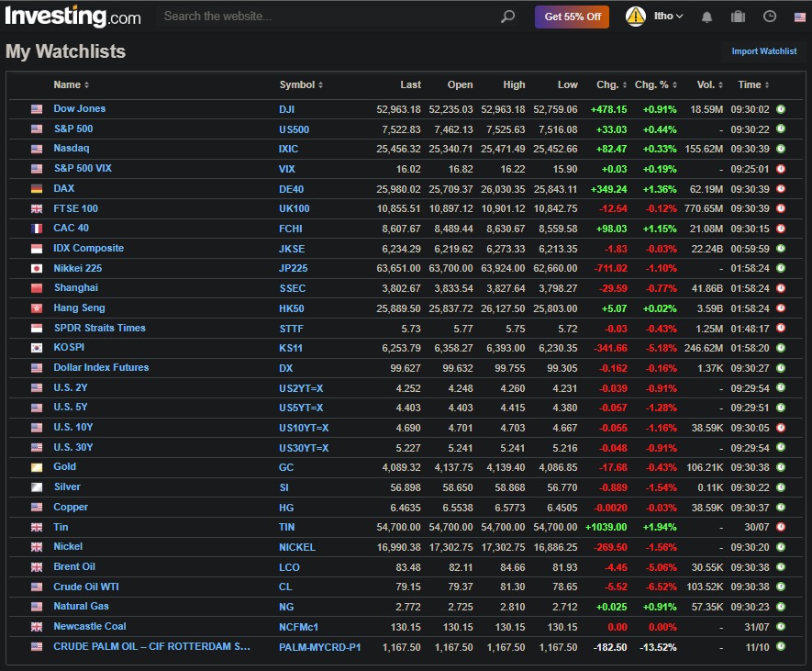
Task: Sort by the Vol. column
Action: click(710, 85)
